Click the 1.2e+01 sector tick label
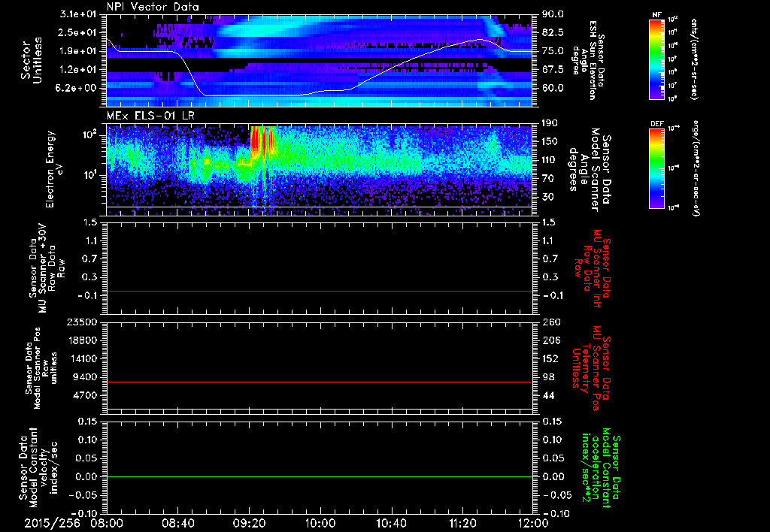This screenshot has width=770, height=532. click(x=78, y=70)
